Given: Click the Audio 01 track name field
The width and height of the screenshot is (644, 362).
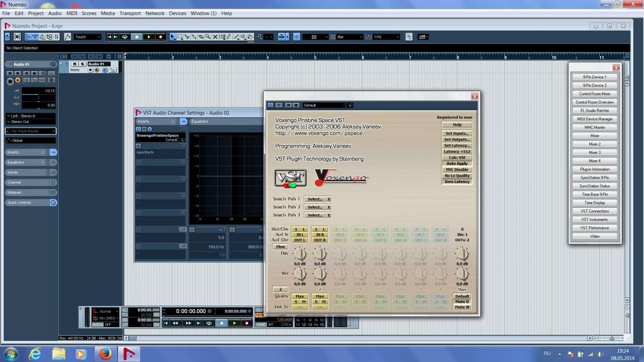Looking at the screenshot, I should tap(98, 64).
